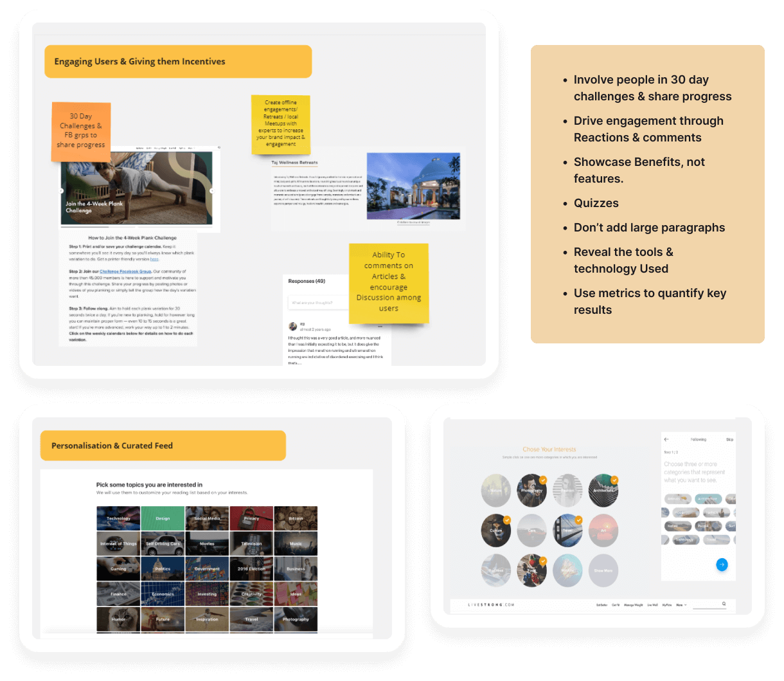This screenshot has height=681, width=784.
Task: Click the commenter RB's avatar
Action: [293, 327]
